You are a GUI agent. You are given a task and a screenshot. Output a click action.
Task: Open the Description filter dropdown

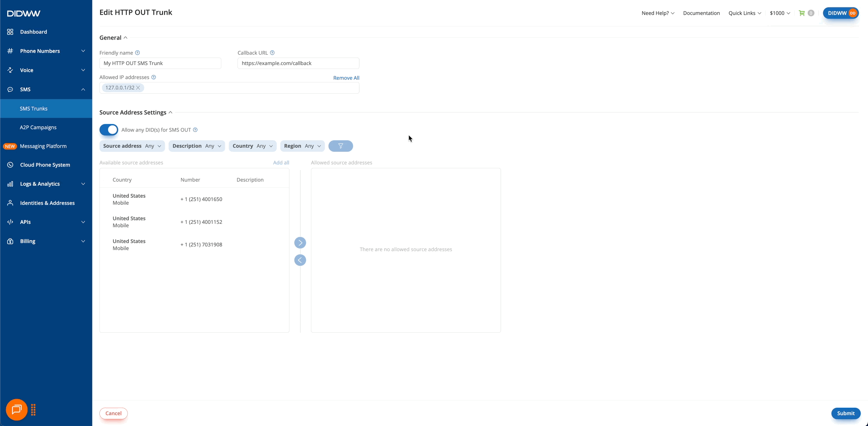coord(197,146)
